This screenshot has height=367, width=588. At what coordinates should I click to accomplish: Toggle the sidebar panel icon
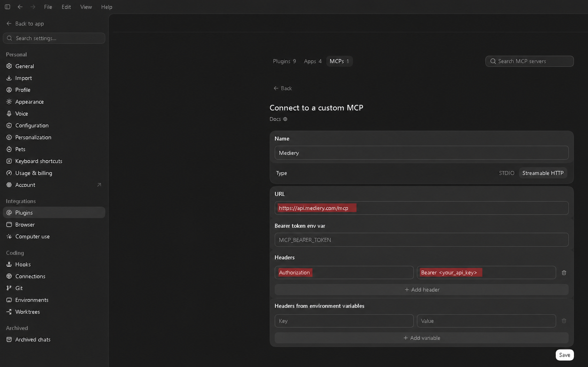(x=7, y=7)
